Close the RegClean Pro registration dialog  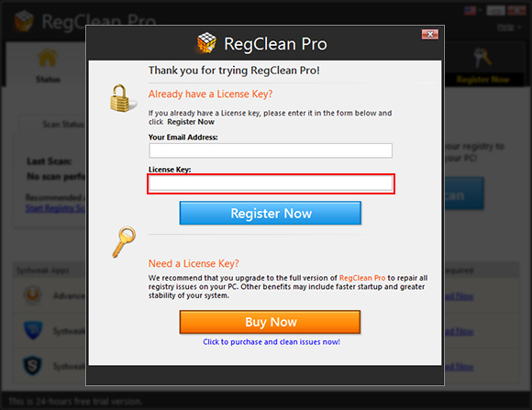click(430, 34)
